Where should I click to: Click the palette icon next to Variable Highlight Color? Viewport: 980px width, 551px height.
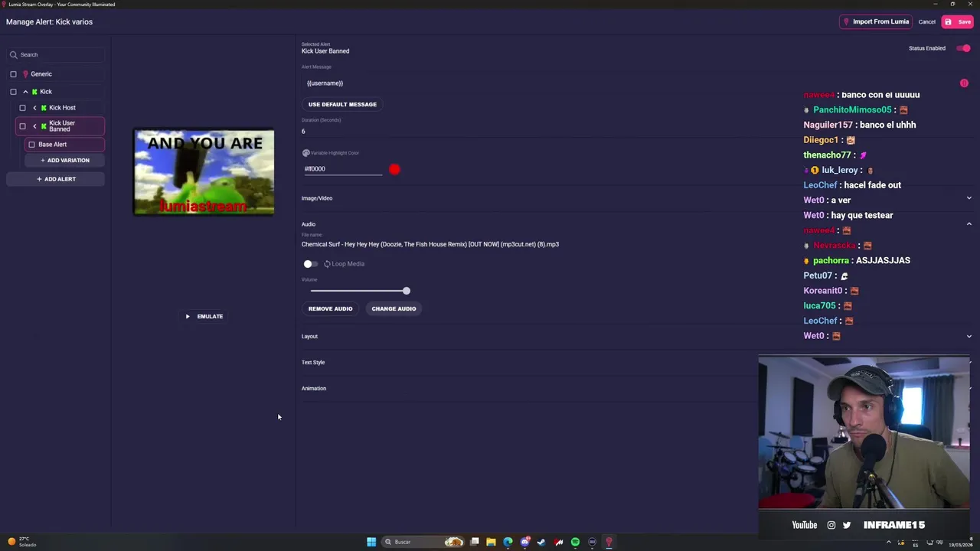point(305,153)
